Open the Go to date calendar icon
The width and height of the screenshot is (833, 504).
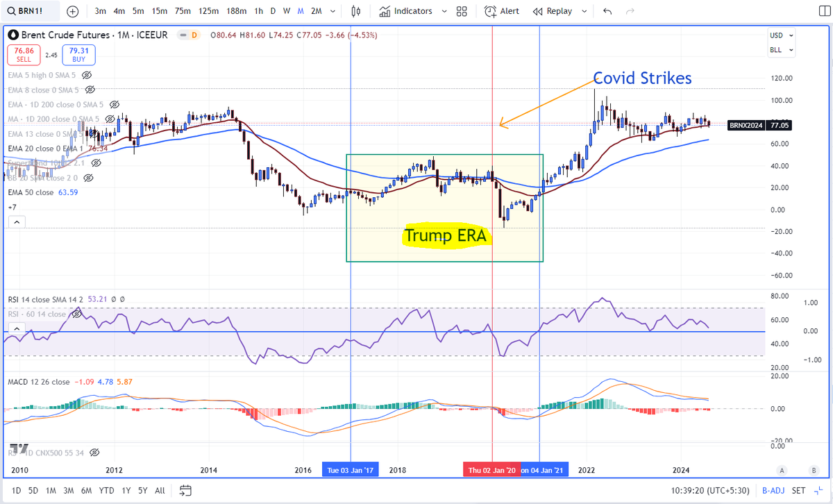click(x=185, y=490)
